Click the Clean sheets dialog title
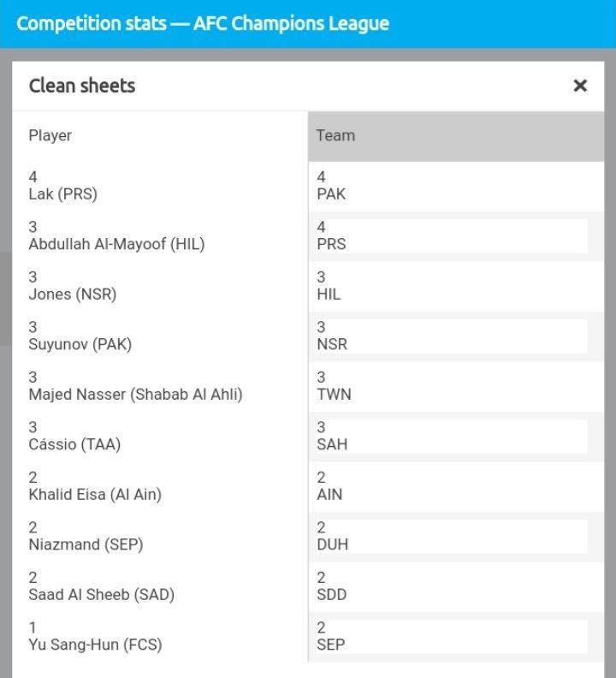This screenshot has height=678, width=616. 82,86
